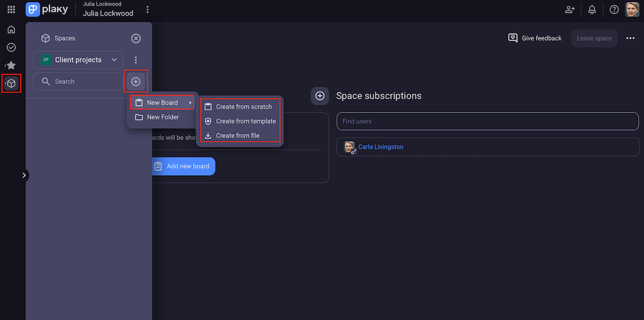This screenshot has height=320, width=644.
Task: Select Create from file option
Action: tap(237, 136)
